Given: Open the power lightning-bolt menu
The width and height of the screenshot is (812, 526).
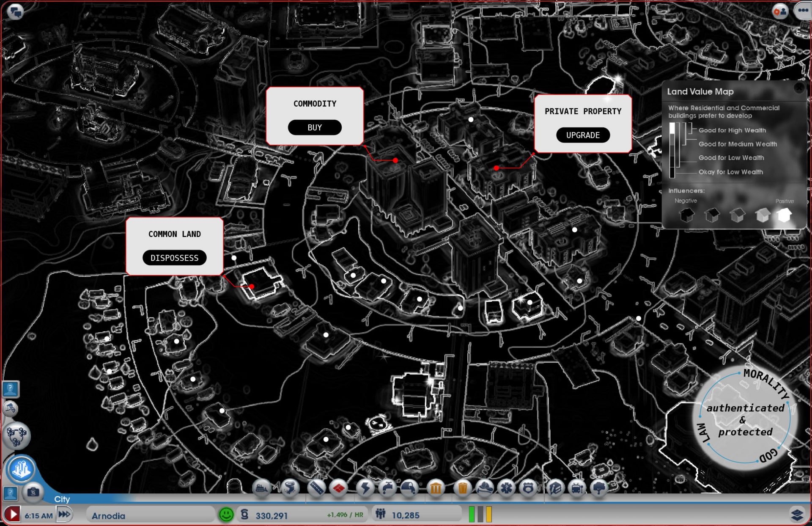Looking at the screenshot, I should (x=365, y=488).
